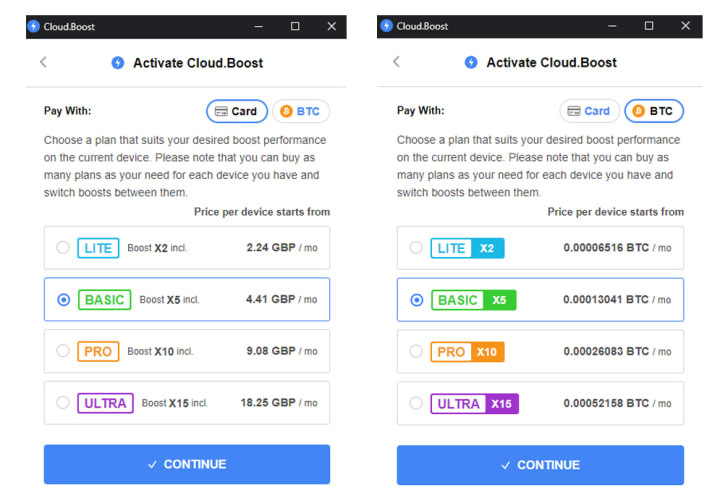
Task: Select Card payment in right window
Action: click(x=590, y=111)
